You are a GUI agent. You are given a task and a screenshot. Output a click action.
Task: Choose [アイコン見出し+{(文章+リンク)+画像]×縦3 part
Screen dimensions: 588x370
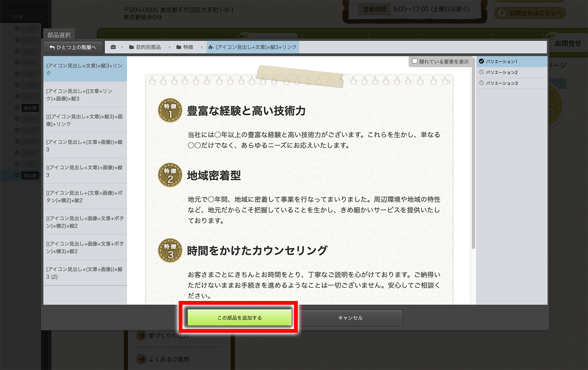(x=85, y=94)
